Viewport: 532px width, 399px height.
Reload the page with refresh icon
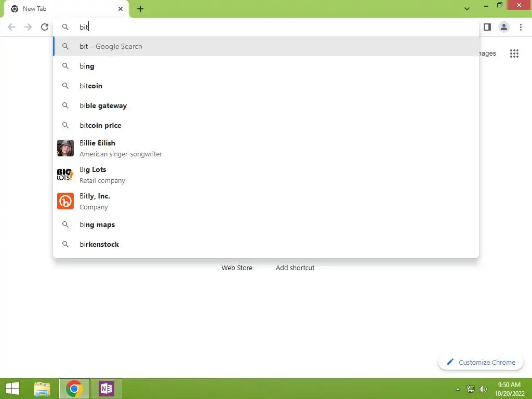(x=45, y=27)
